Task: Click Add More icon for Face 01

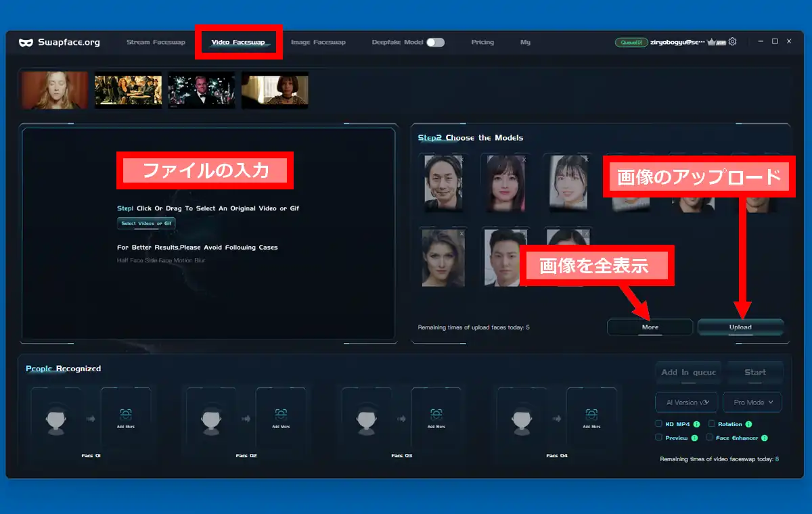Action: [x=126, y=414]
